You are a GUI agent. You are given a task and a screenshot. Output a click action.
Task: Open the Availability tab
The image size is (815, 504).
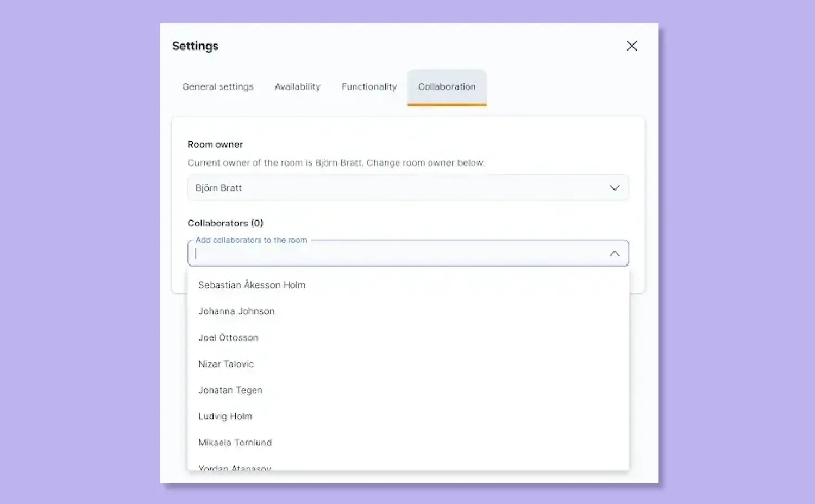pyautogui.click(x=297, y=86)
